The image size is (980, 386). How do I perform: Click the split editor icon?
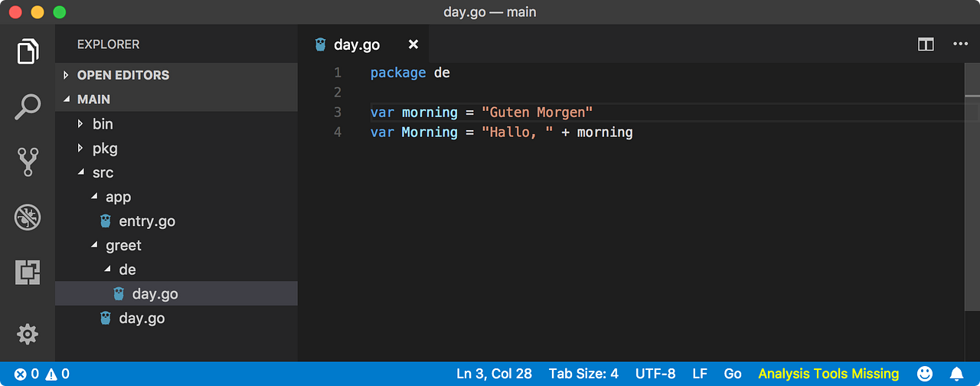(x=926, y=44)
